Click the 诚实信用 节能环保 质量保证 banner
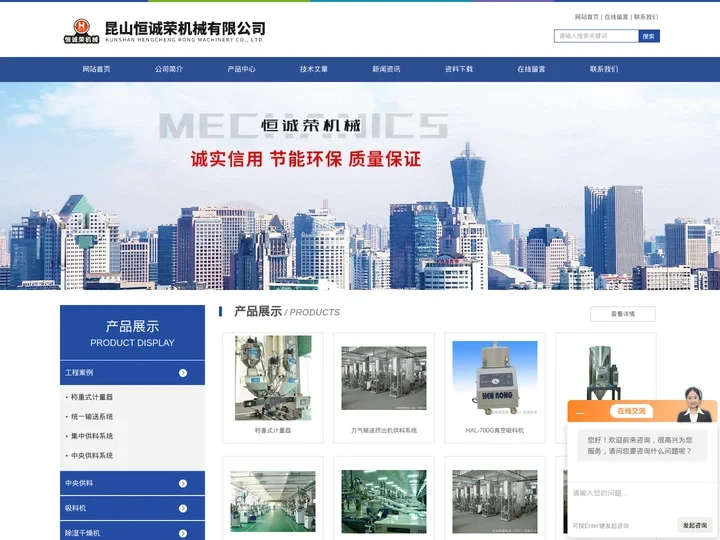The width and height of the screenshot is (720, 540). pyautogui.click(x=306, y=159)
